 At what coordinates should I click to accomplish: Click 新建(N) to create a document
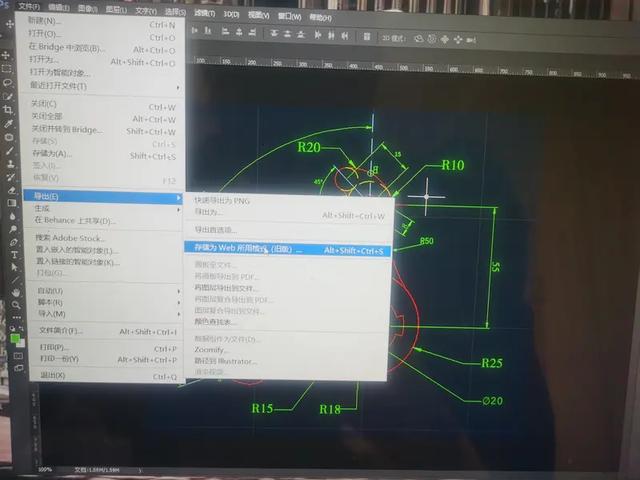tap(46, 20)
